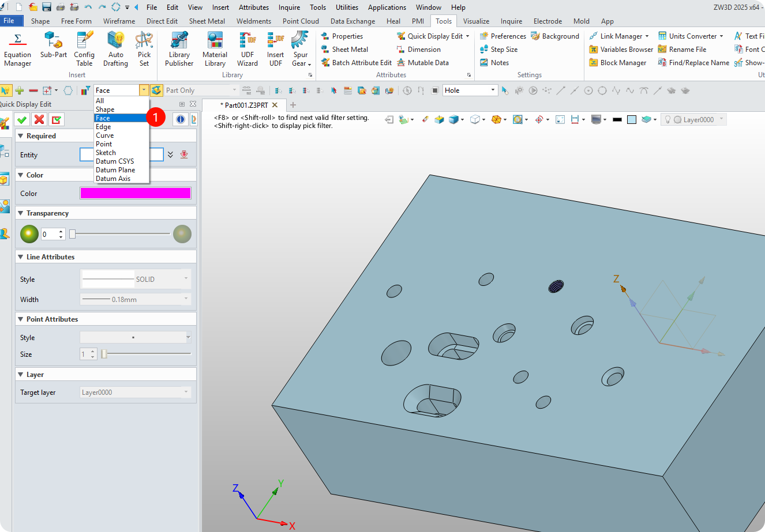Click the Background settings button

[554, 36]
